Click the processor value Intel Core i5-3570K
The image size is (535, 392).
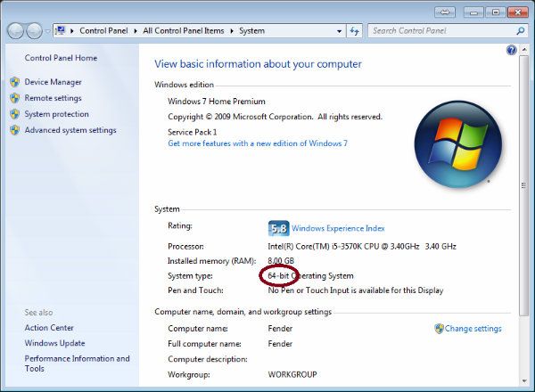coord(362,247)
